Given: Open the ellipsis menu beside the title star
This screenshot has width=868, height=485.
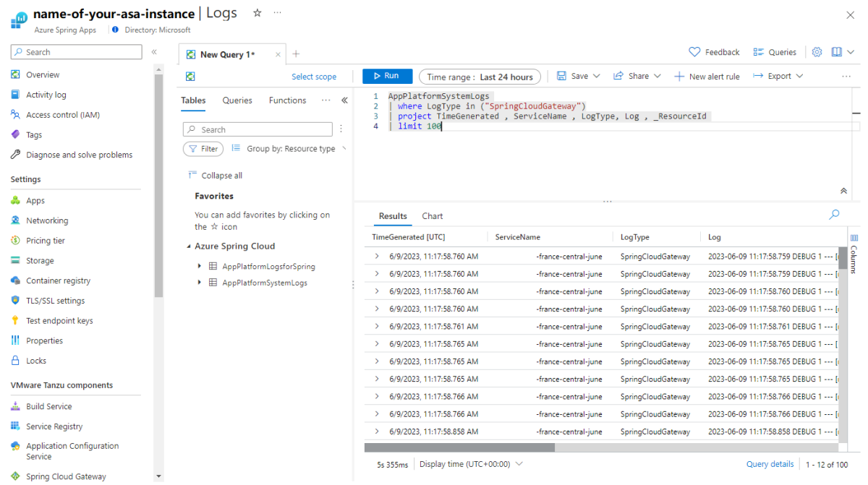Looking at the screenshot, I should click(x=277, y=13).
